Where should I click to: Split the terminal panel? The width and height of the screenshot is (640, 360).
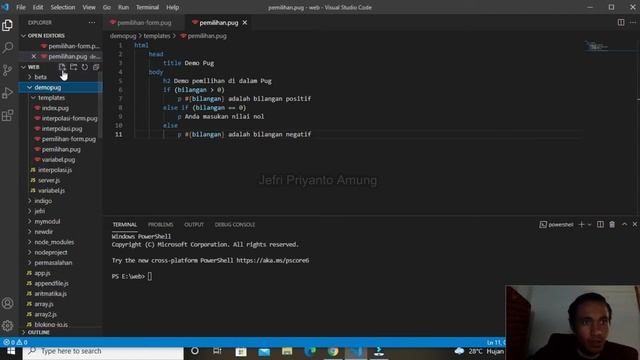(x=600, y=224)
